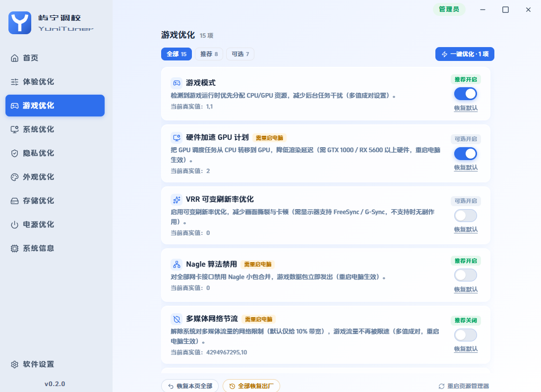Click the 当前真实值: 4294967295,10 text
The image size is (541, 392).
[209, 352]
